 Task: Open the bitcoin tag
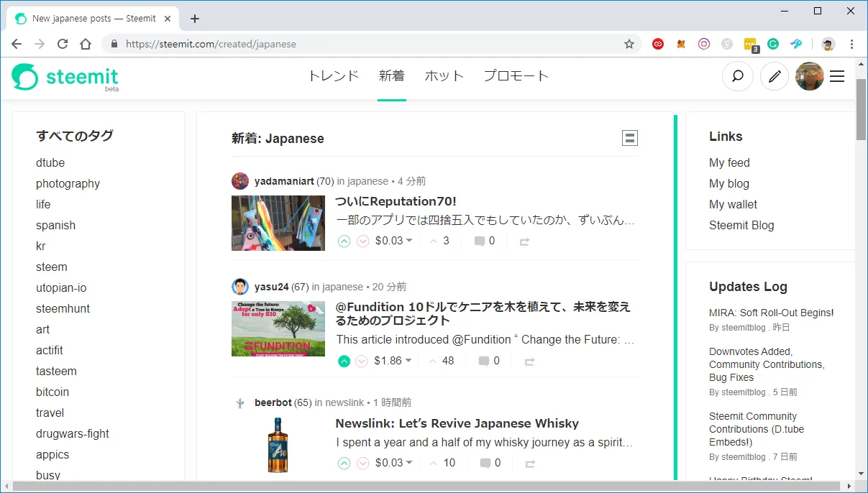click(x=52, y=392)
